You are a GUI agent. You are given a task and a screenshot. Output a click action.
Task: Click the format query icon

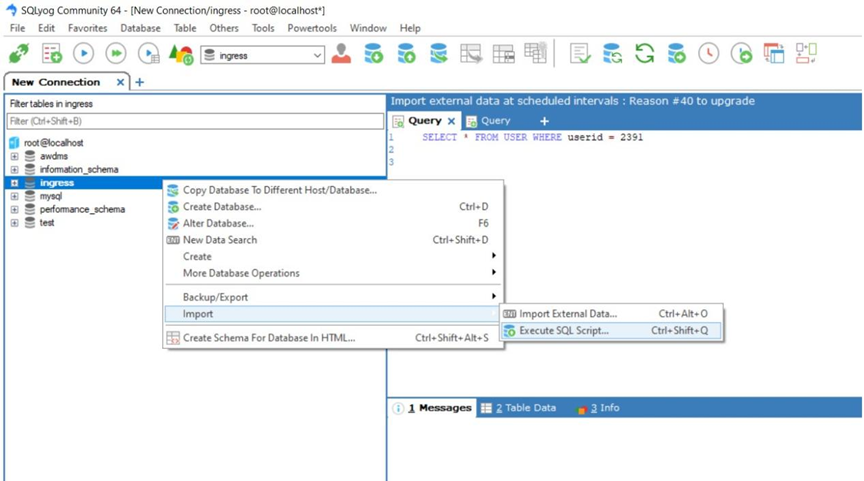pos(181,54)
